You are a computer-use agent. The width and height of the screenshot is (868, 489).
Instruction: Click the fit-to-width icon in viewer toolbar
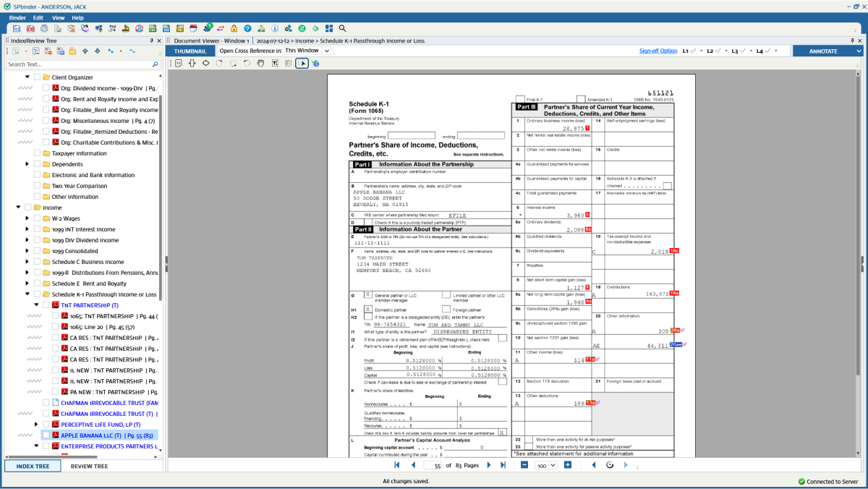coord(192,64)
